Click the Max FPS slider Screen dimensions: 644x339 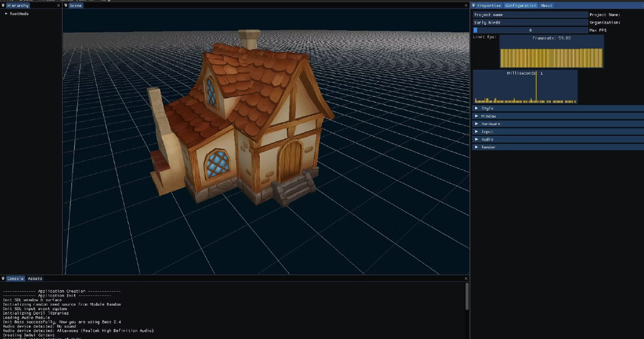tap(530, 30)
